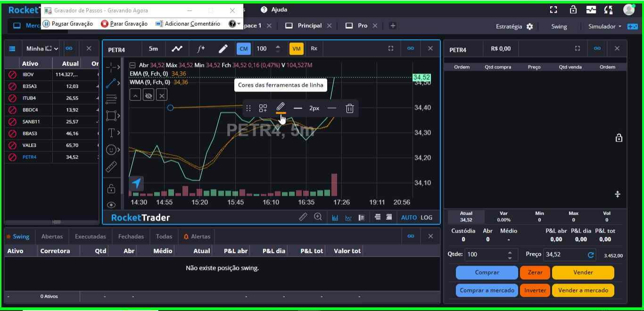Toggle LOG scale on chart
This screenshot has width=644, height=311.
click(x=427, y=218)
